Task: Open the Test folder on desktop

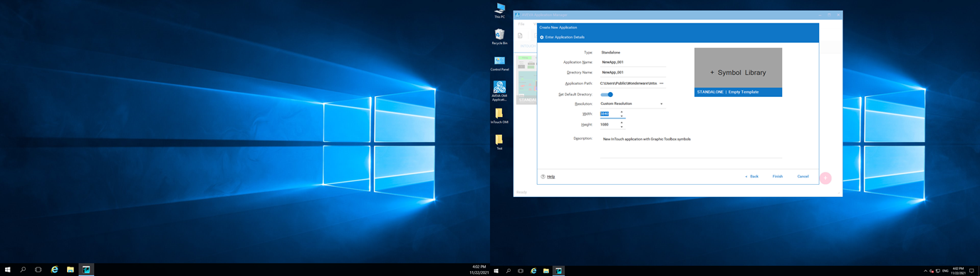Action: 499,142
